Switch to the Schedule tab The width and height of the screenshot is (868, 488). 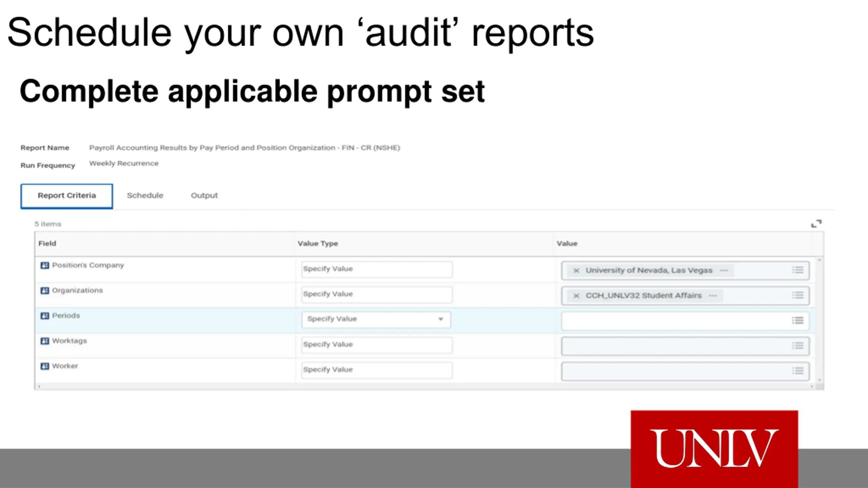click(145, 196)
